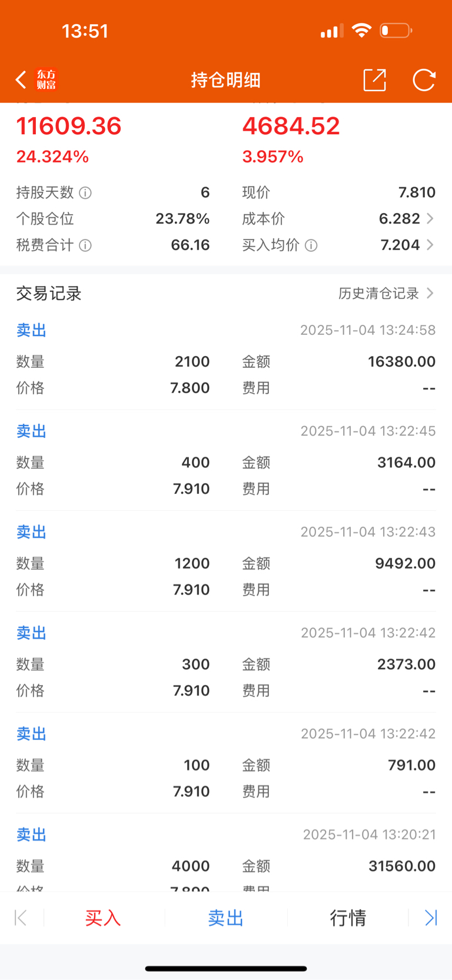Open 行情 quotes tab
Screen dimensions: 452x980
pos(348,918)
